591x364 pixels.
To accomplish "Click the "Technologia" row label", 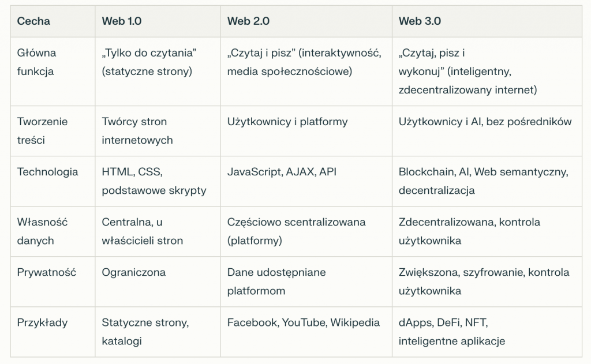I will point(47,172).
